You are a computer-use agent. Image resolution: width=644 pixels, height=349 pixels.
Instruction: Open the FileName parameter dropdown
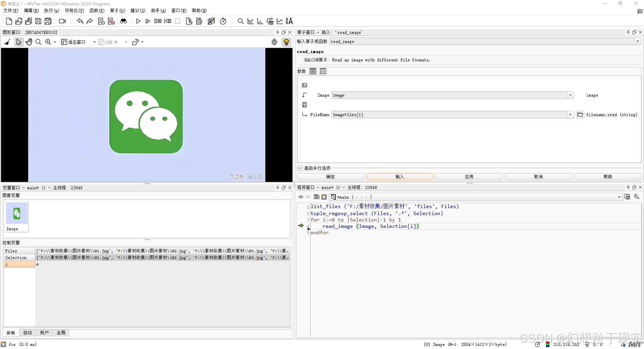[x=570, y=115]
